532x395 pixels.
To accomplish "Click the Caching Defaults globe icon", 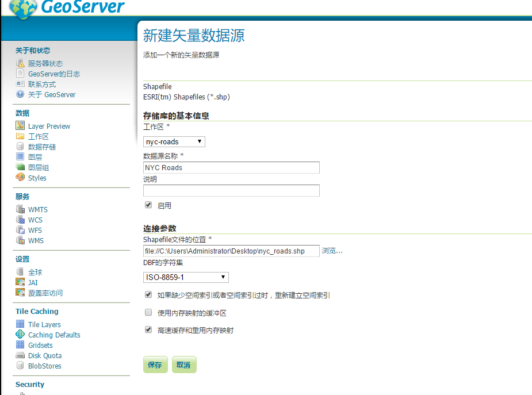I will [20, 334].
